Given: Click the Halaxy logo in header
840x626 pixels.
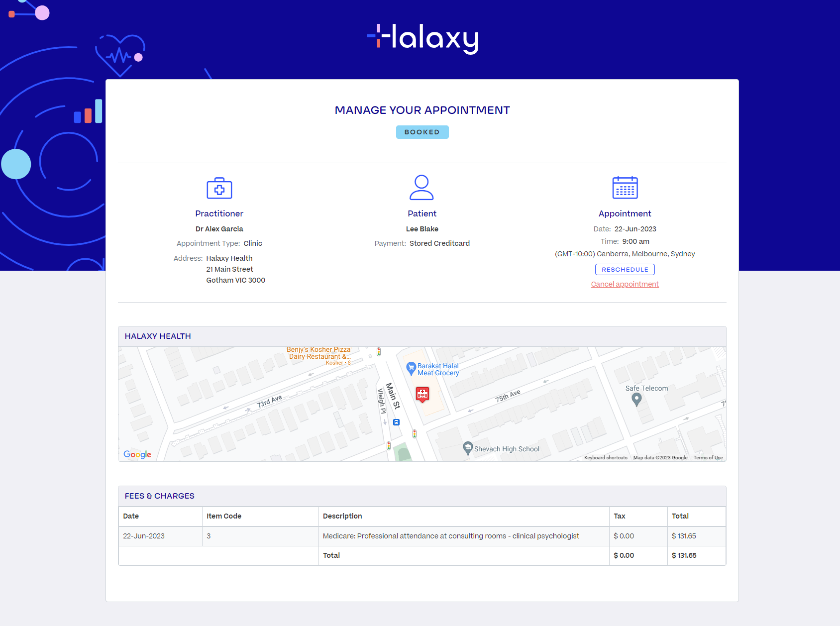Looking at the screenshot, I should pyautogui.click(x=422, y=38).
